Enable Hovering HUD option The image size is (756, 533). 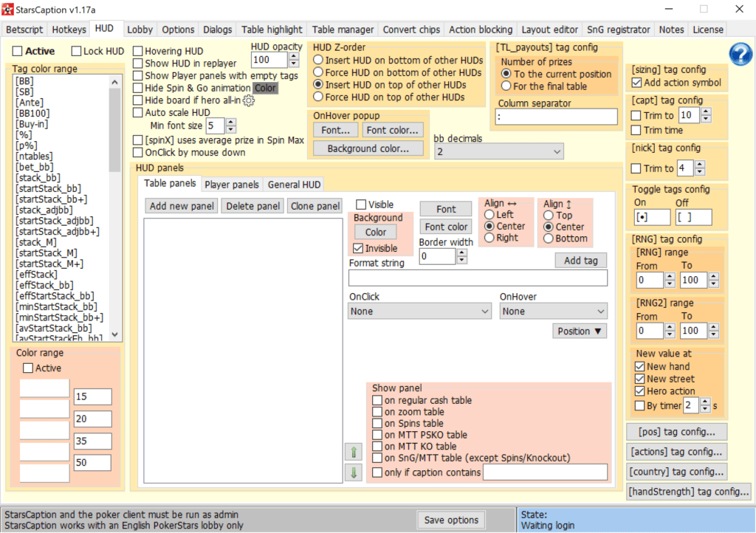(x=138, y=51)
